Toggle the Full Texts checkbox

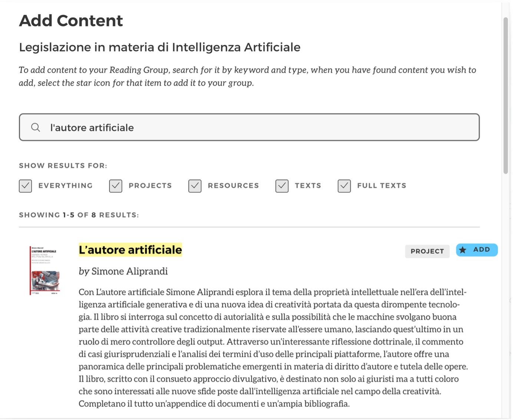[x=344, y=186]
